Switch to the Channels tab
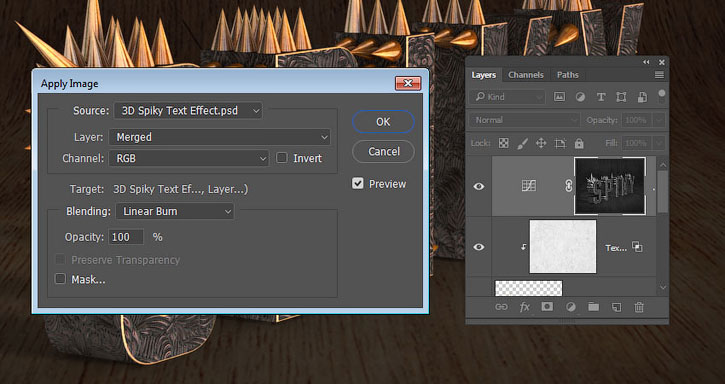 tap(526, 75)
